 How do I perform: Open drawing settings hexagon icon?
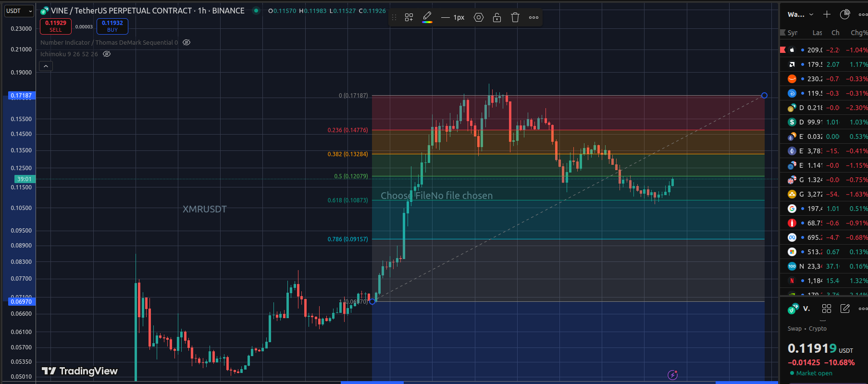pyautogui.click(x=479, y=17)
